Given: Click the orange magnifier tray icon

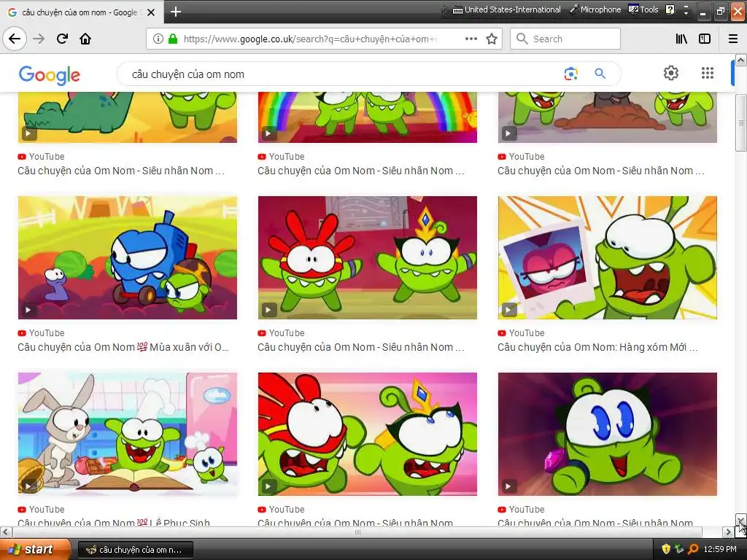Looking at the screenshot, I should 693,549.
